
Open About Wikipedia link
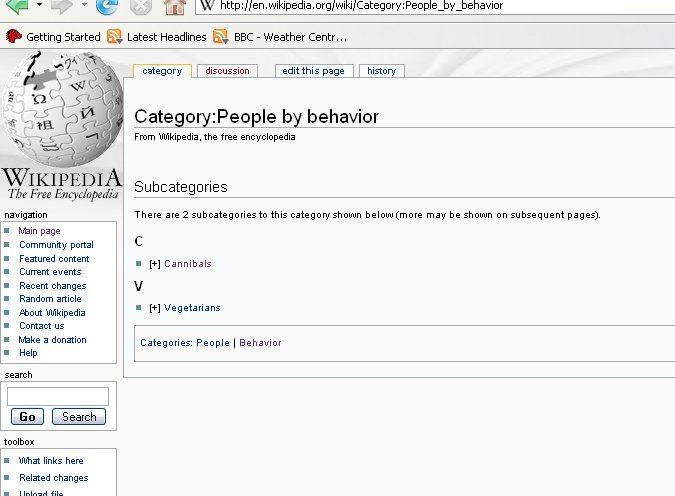52,313
